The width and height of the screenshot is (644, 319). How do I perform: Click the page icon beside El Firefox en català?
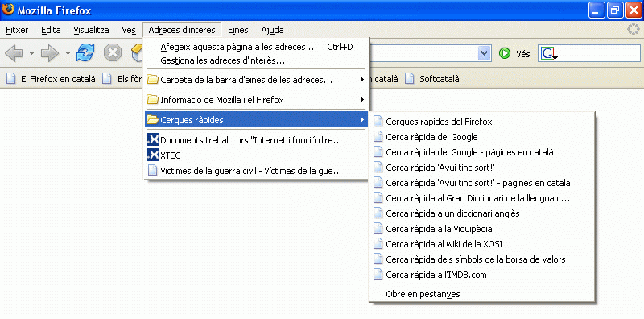(x=10, y=78)
